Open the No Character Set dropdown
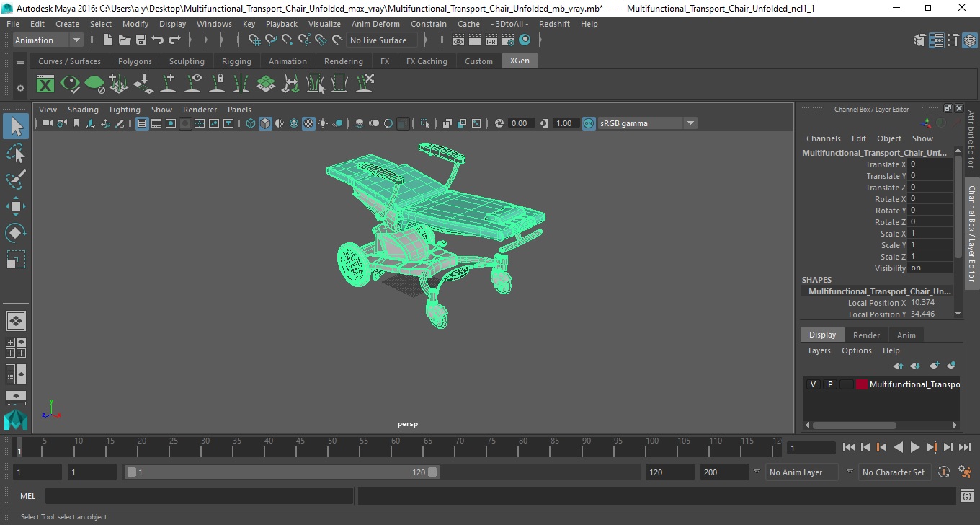The width and height of the screenshot is (980, 525). [x=894, y=472]
